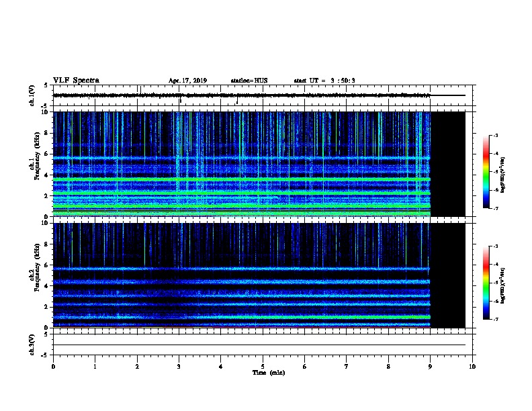Click the "8" minute tick on the time axis
The width and height of the screenshot is (532, 411).
(388, 367)
